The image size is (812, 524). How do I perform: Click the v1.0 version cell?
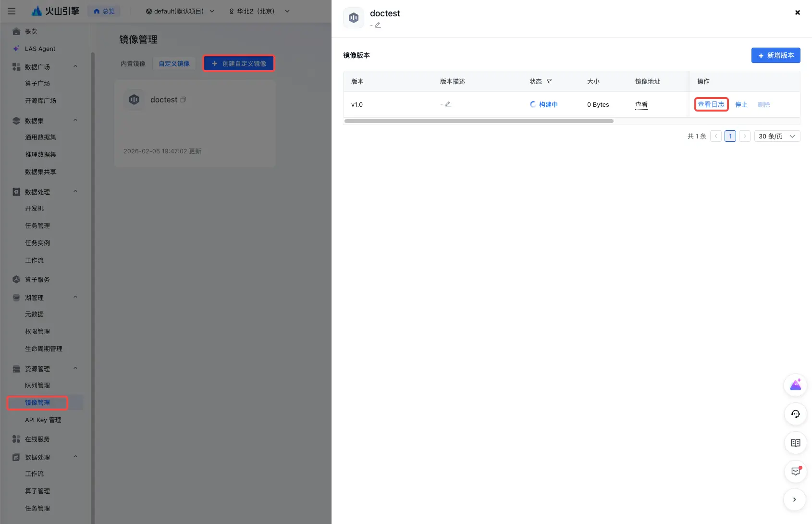[357, 104]
